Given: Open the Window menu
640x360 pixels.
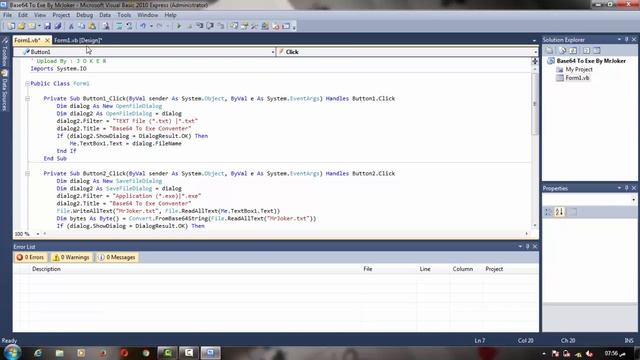Looking at the screenshot, I should pyautogui.click(x=147, y=15).
